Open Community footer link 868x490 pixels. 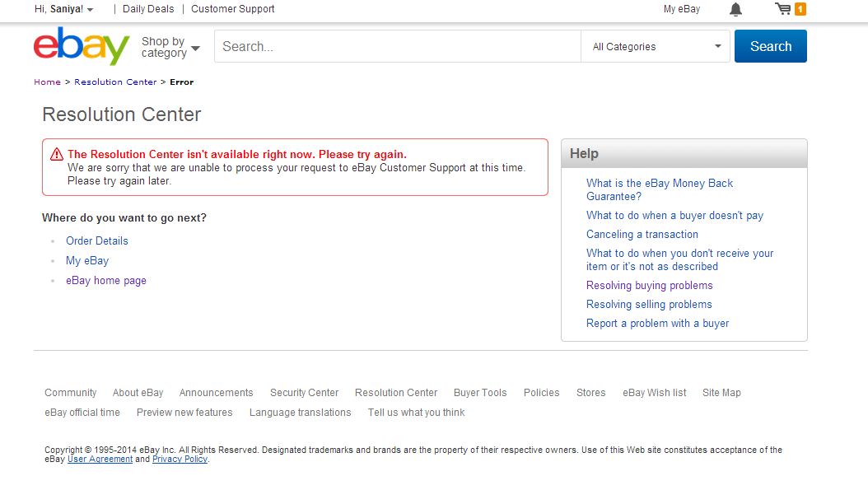[70, 393]
